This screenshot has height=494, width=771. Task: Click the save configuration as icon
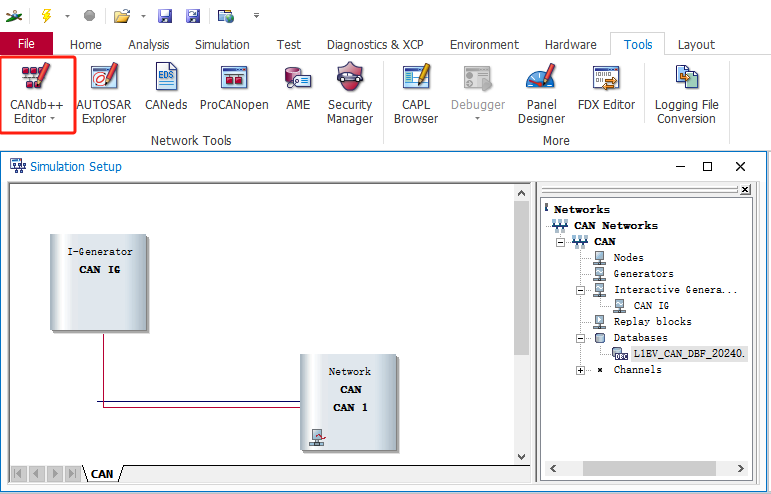pos(193,16)
